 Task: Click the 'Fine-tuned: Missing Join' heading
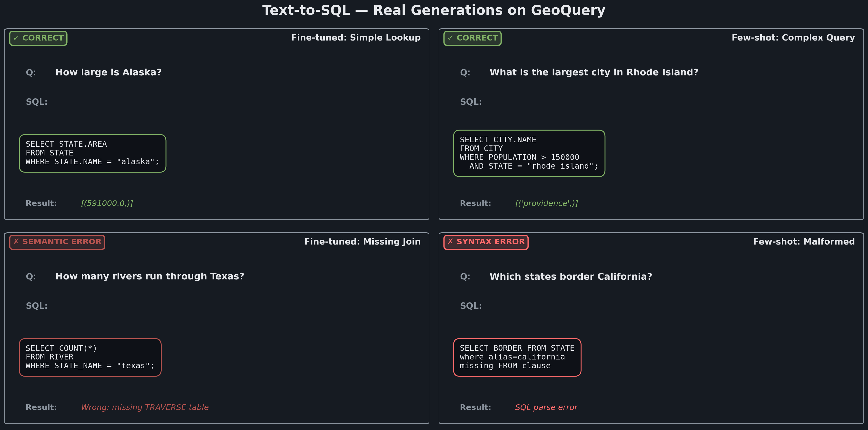362,242
